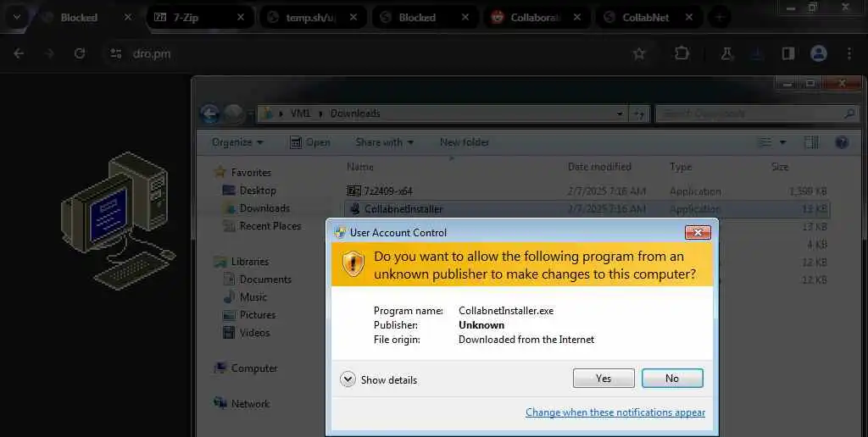This screenshot has width=868, height=437.
Task: Click the retro computer illustration on dro.pm
Action: click(x=118, y=219)
